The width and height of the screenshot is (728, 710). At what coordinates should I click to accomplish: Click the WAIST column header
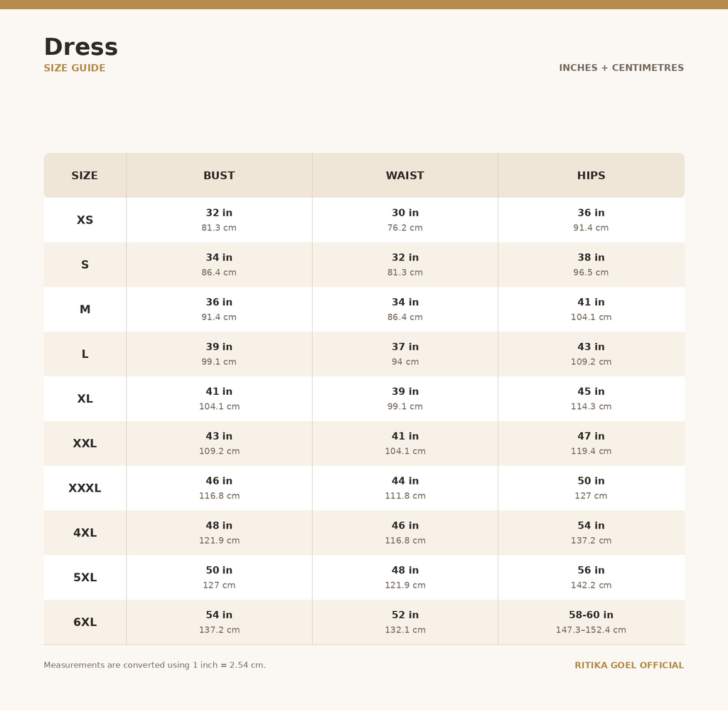pyautogui.click(x=405, y=176)
